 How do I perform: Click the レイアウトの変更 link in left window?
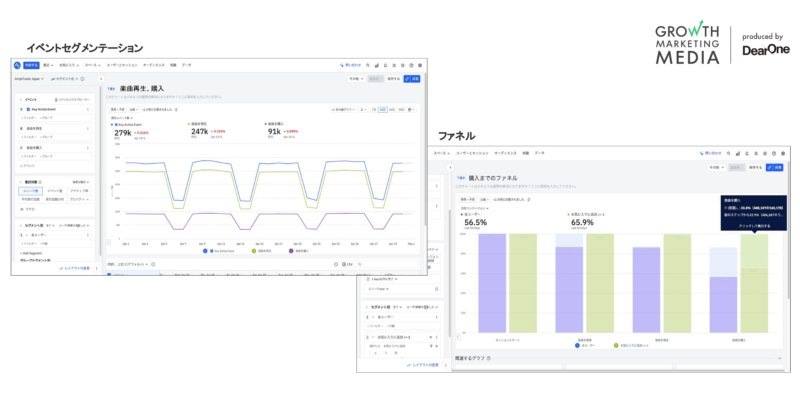coord(79,268)
